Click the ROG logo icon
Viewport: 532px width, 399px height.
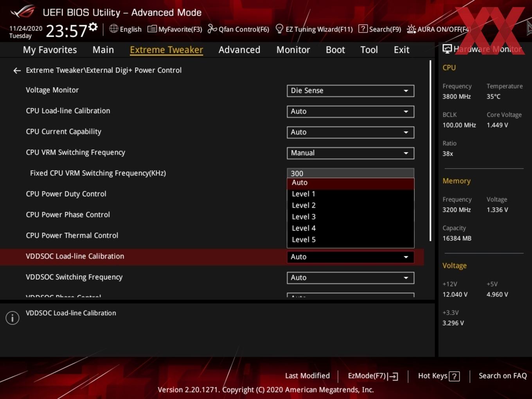pyautogui.click(x=23, y=11)
